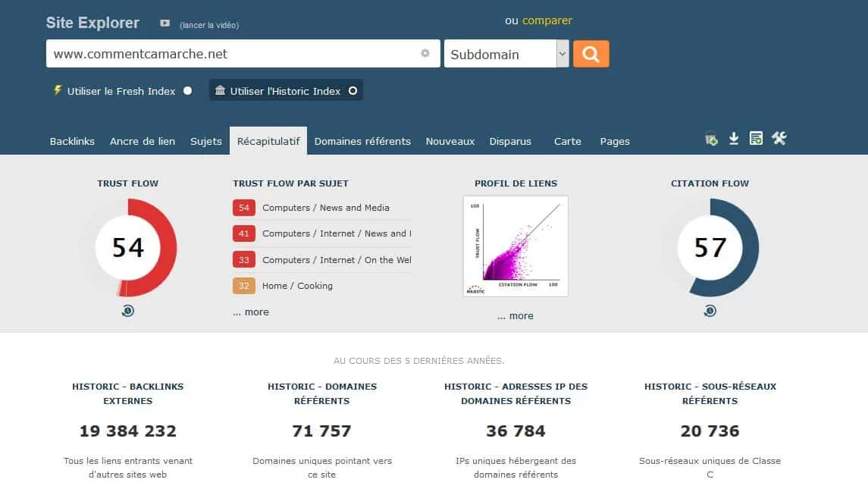Screen dimensions: 868x495
Task: Open the Backlinks tab
Action: [x=72, y=141]
